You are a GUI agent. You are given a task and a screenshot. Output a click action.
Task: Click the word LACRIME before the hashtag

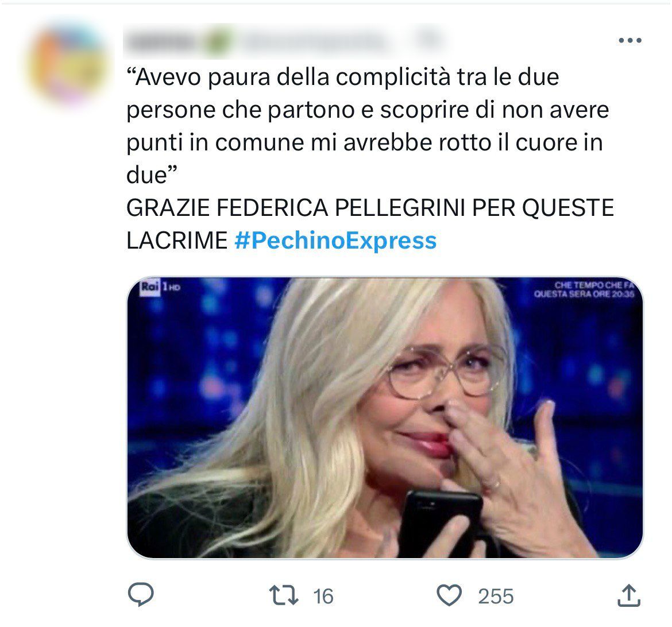point(176,240)
